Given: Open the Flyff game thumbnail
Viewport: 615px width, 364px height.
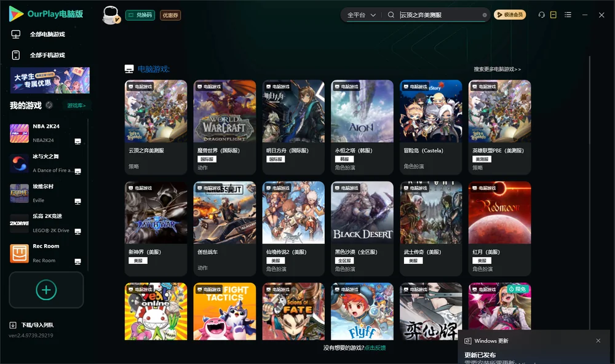Looking at the screenshot, I should tap(362, 312).
